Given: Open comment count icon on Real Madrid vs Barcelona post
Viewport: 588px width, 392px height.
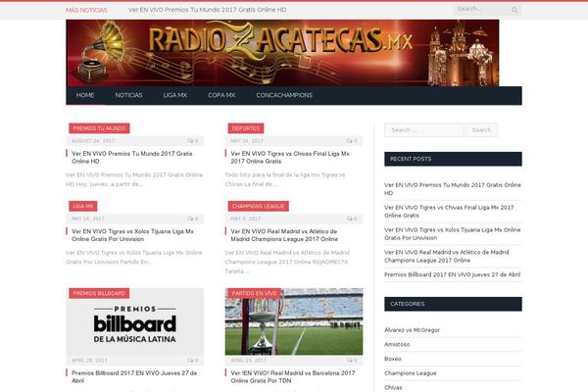Looking at the screenshot, I should [352, 360].
